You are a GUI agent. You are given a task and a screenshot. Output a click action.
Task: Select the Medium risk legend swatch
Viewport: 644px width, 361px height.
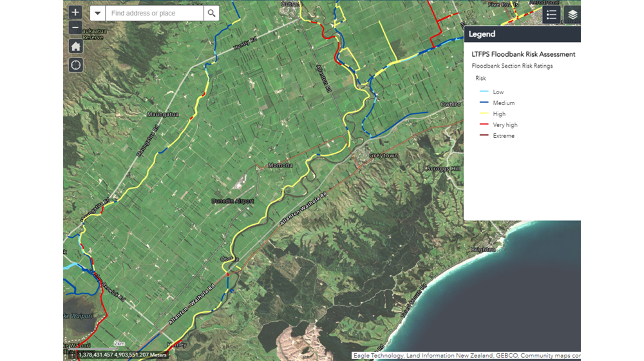point(484,102)
